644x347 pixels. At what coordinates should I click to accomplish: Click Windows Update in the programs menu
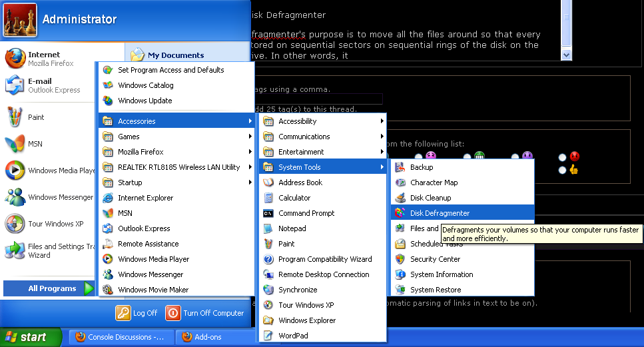click(145, 101)
